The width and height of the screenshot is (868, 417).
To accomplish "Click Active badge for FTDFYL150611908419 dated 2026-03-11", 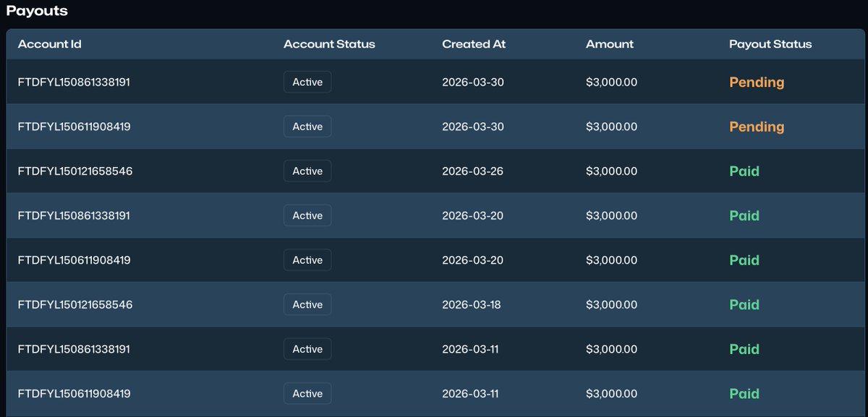I will tap(307, 393).
